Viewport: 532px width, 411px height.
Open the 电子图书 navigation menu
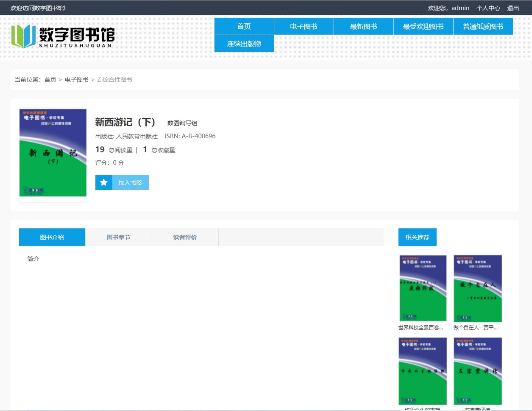(303, 26)
